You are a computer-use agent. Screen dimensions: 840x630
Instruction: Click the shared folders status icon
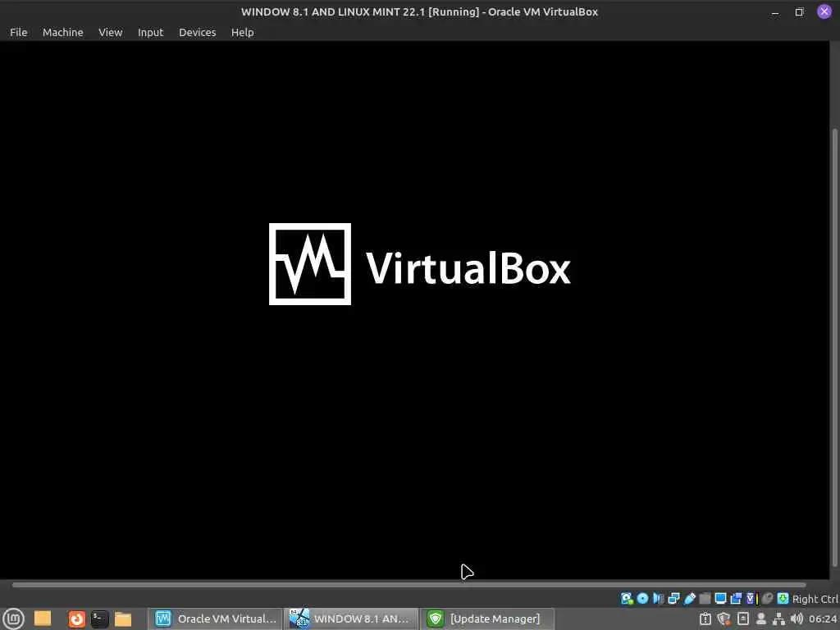(705, 598)
